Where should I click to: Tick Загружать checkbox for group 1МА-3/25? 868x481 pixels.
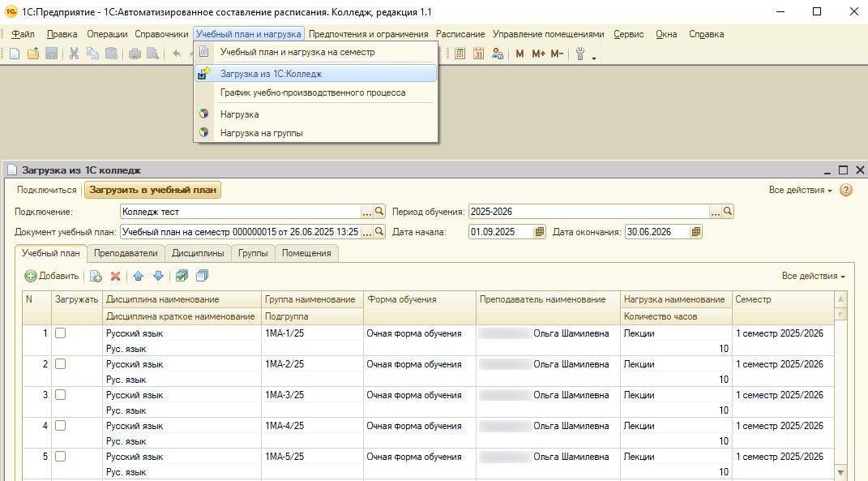click(60, 395)
